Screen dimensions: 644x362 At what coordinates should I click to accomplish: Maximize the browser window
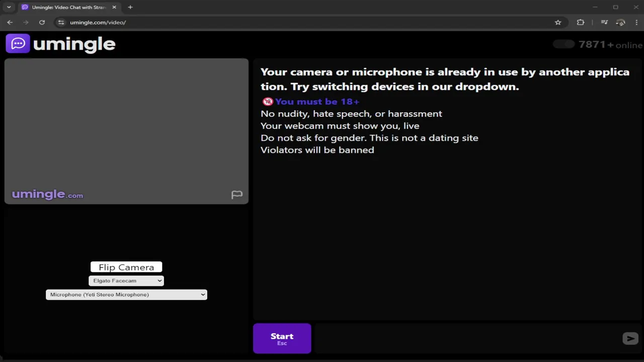[615, 7]
